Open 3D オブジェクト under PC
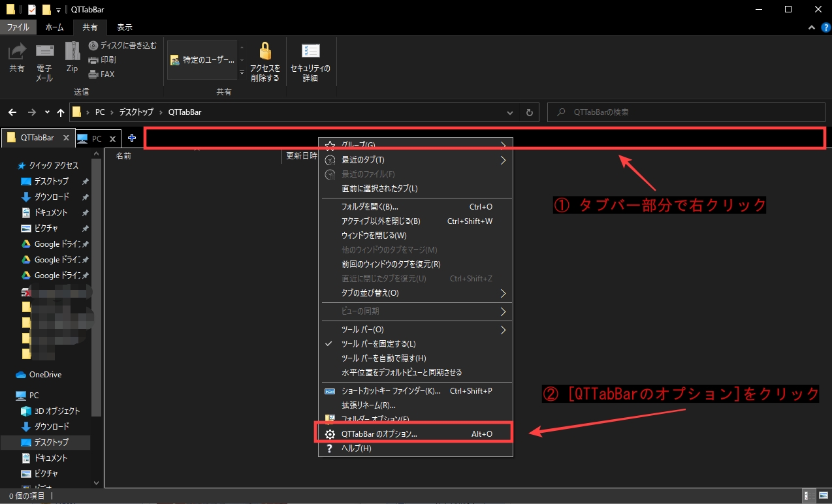832x504 pixels. tap(57, 411)
